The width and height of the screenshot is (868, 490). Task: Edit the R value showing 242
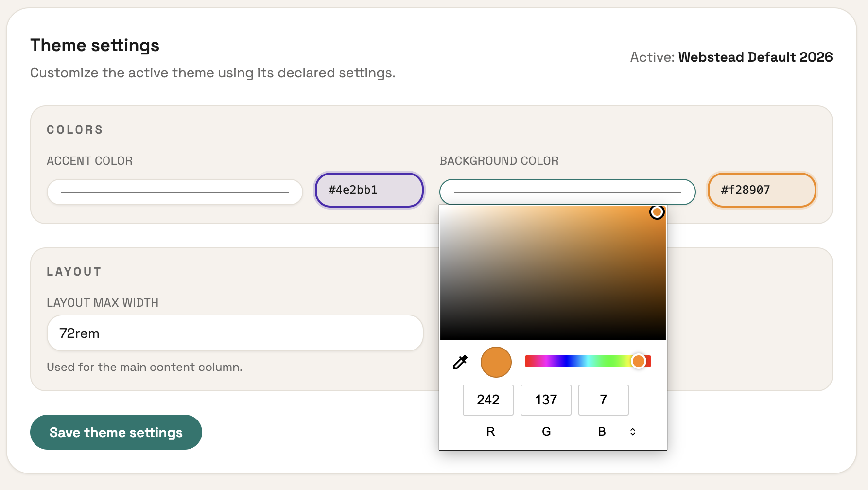(x=488, y=400)
